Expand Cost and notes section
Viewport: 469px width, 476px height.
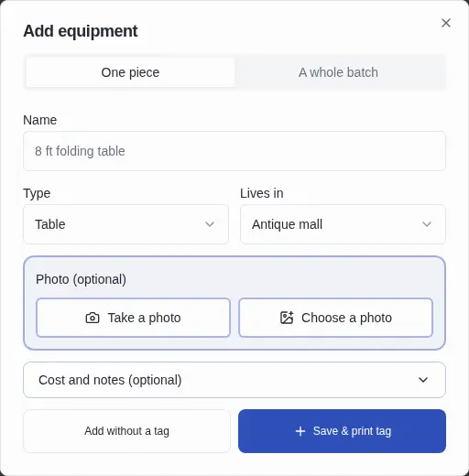[234, 380]
